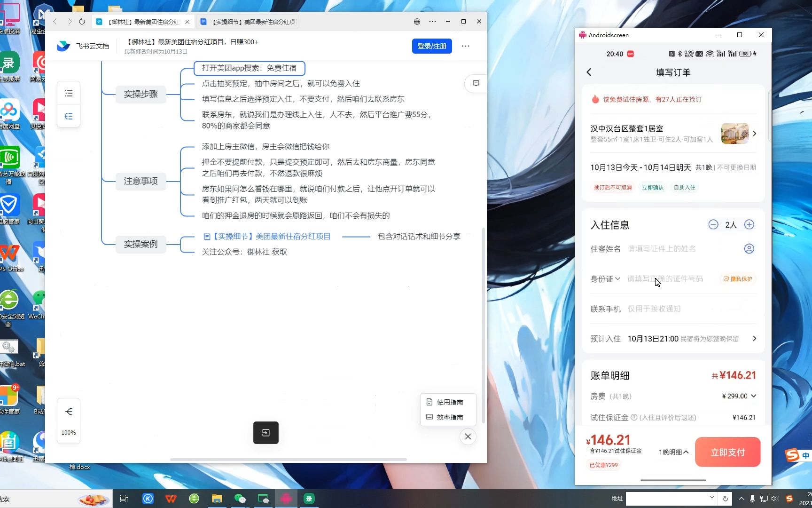Image resolution: width=812 pixels, height=508 pixels.
Task: Open the 使用指南 menu entry
Action: point(445,402)
